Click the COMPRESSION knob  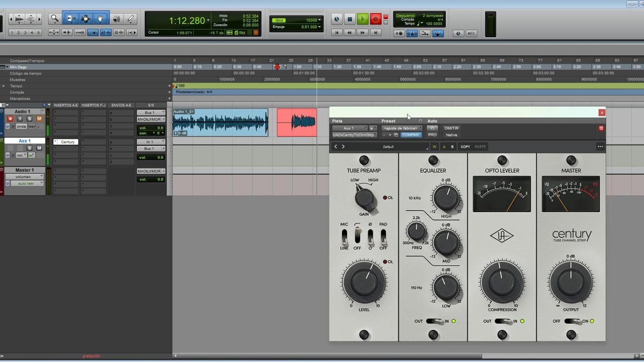tap(502, 282)
